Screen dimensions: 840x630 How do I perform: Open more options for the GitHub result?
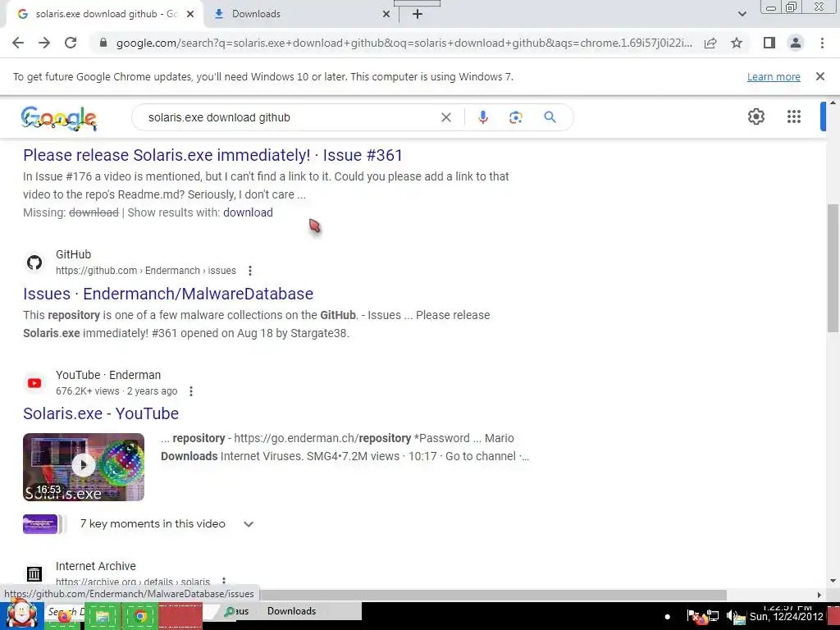tap(249, 271)
